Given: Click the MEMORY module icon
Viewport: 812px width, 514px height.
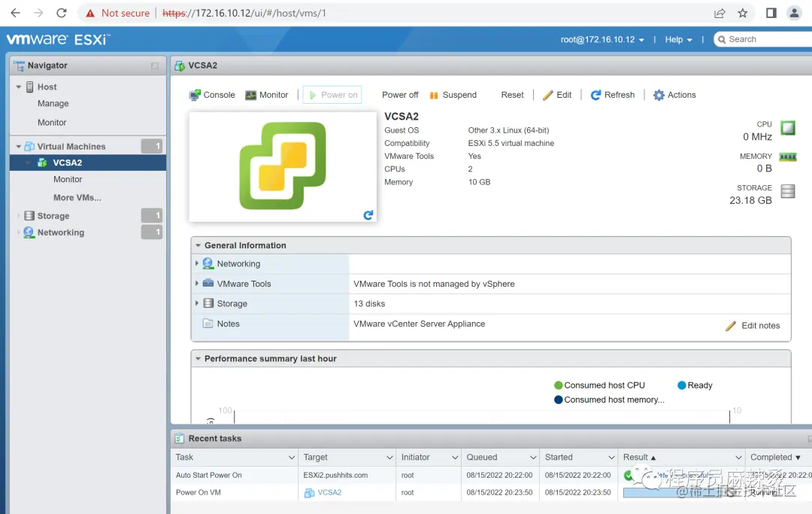Looking at the screenshot, I should (788, 157).
